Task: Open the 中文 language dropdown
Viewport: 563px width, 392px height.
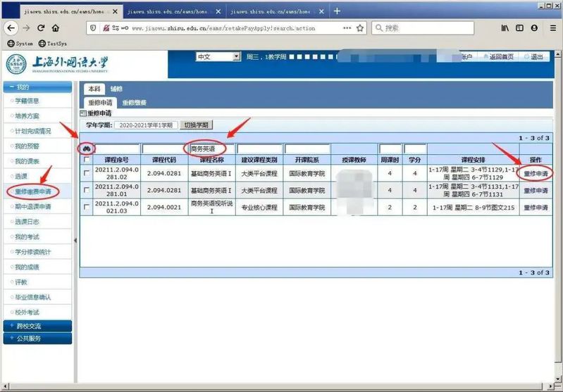Action: pos(218,56)
